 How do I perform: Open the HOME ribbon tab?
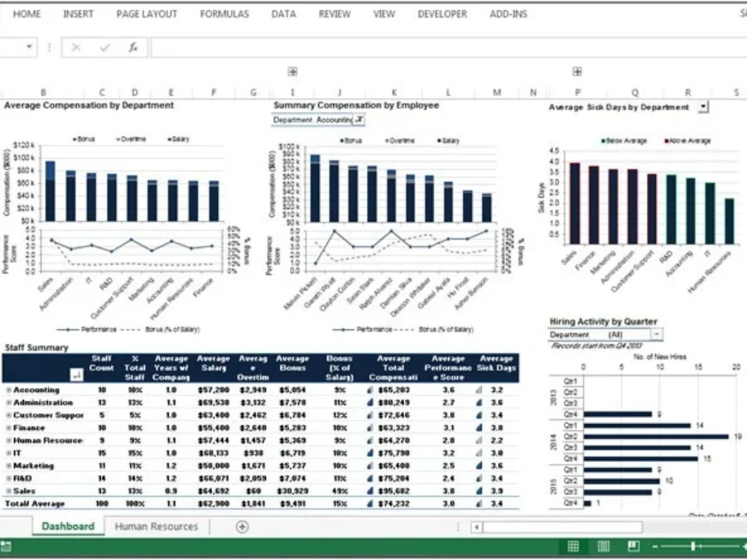[27, 14]
